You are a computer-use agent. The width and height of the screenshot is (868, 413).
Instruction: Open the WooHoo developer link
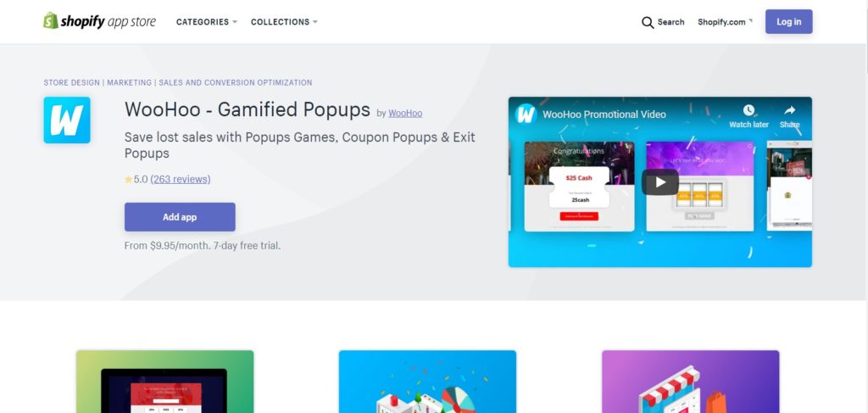pyautogui.click(x=405, y=114)
